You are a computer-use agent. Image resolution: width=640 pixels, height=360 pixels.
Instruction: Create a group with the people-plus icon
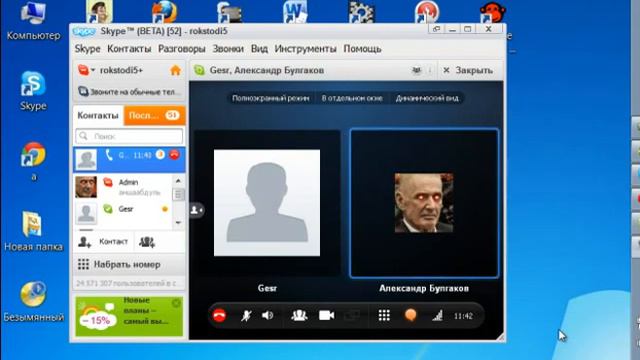click(147, 242)
